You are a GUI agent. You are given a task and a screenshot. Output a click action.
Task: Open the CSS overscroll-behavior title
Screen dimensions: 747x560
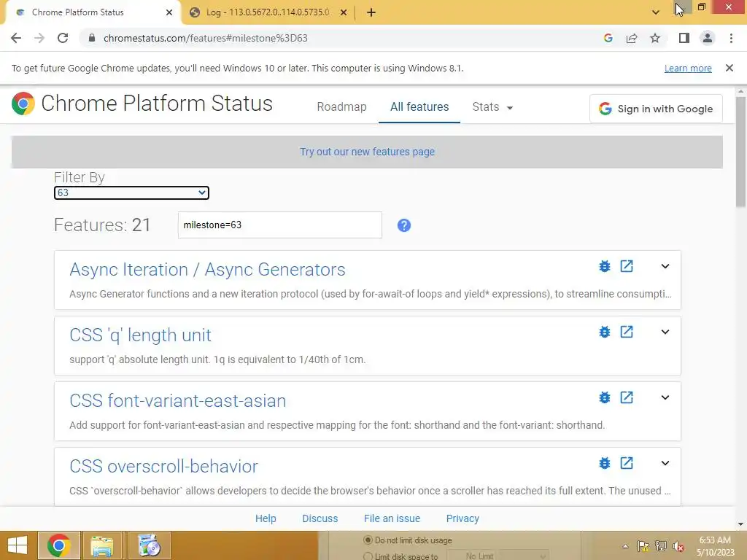(163, 467)
